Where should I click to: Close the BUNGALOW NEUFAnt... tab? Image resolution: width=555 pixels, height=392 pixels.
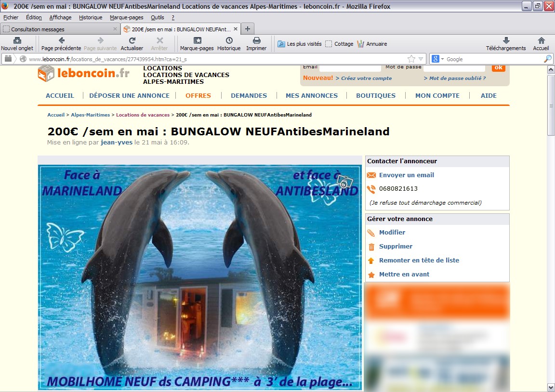pos(236,29)
